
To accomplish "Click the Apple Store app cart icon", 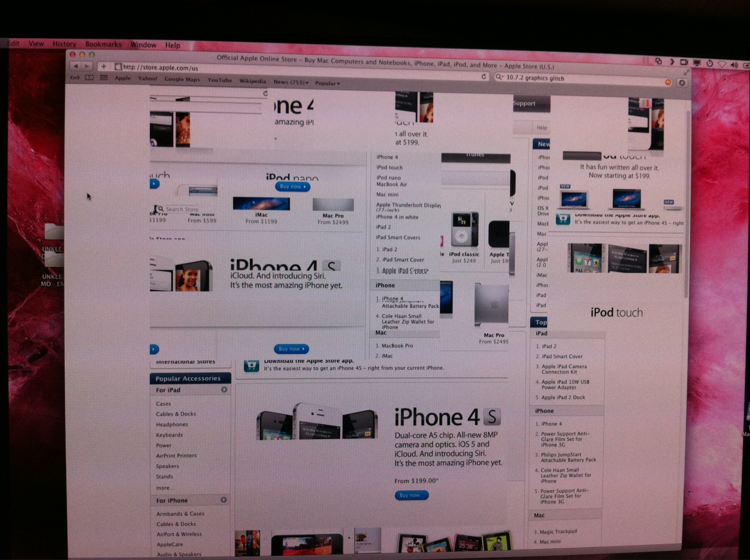I will point(251,366).
